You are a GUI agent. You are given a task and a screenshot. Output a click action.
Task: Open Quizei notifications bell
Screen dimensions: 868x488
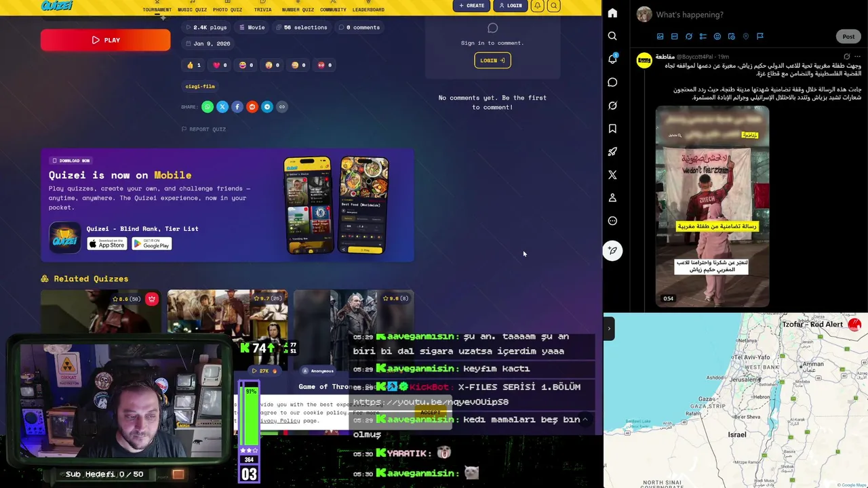537,5
